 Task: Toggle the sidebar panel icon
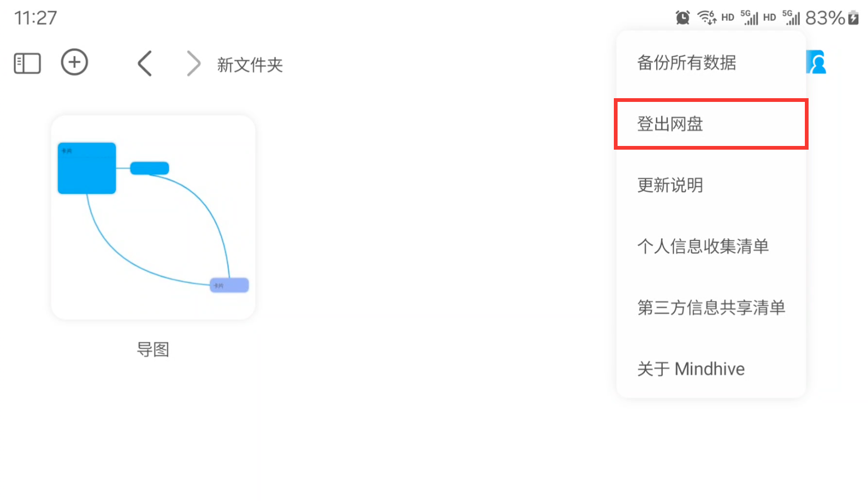(x=27, y=63)
